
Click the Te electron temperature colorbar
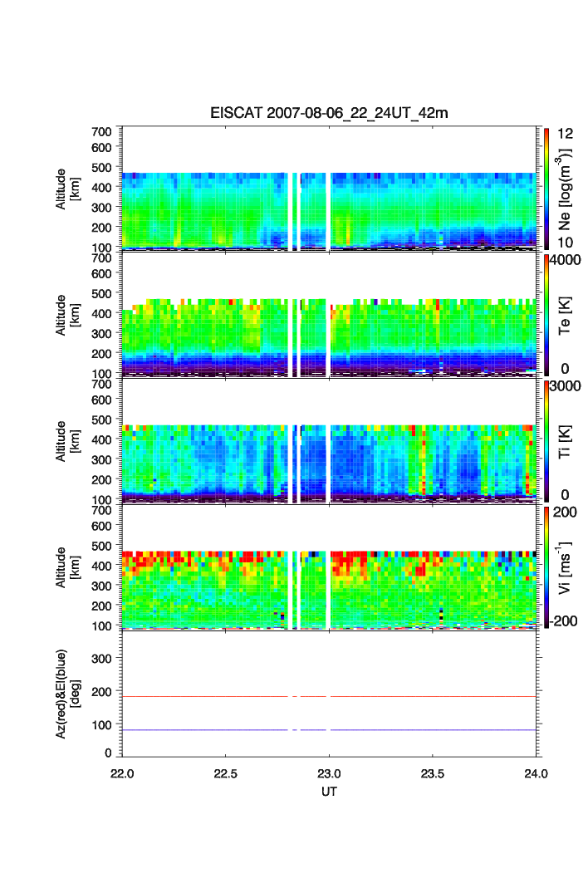pos(546,316)
